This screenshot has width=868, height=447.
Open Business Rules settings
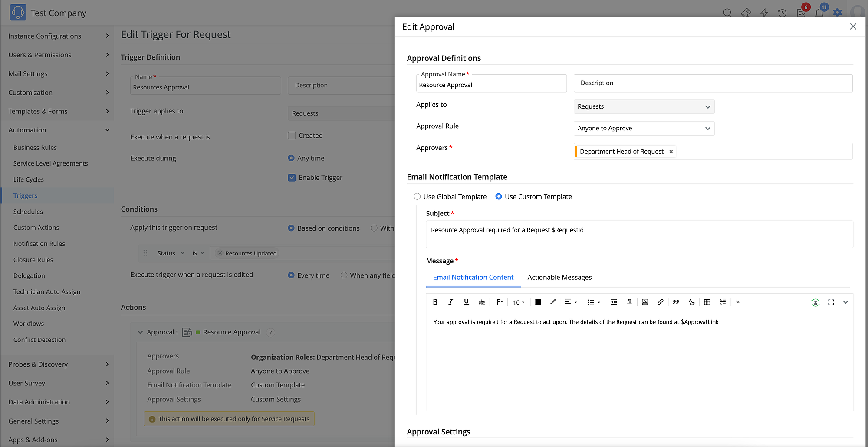tap(35, 147)
